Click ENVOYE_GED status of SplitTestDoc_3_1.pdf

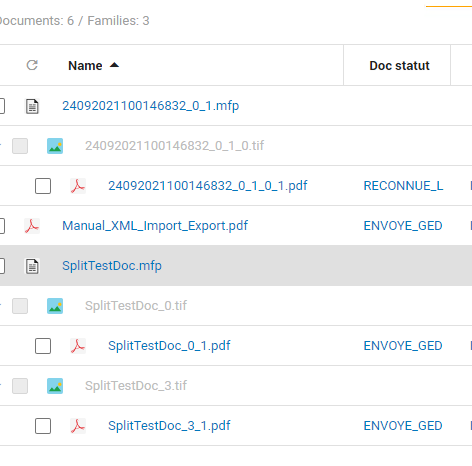click(x=403, y=426)
